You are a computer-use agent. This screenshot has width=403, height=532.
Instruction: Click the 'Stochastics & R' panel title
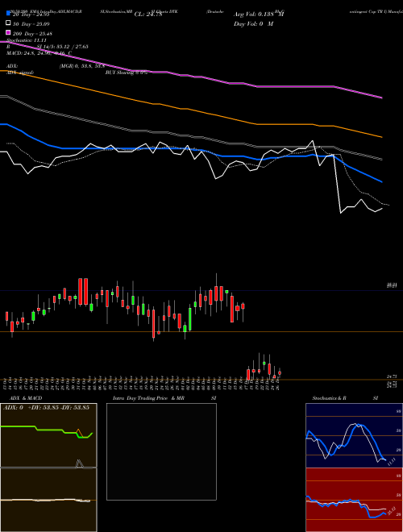(x=329, y=398)
